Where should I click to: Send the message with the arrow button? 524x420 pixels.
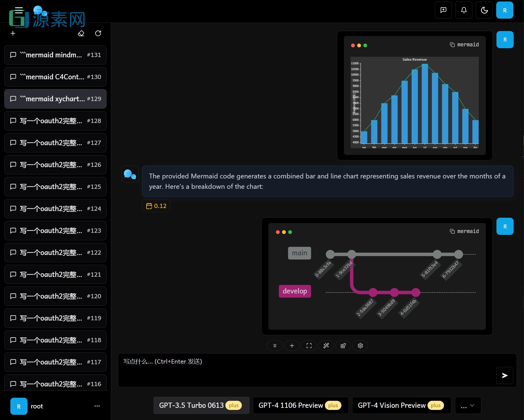click(504, 375)
